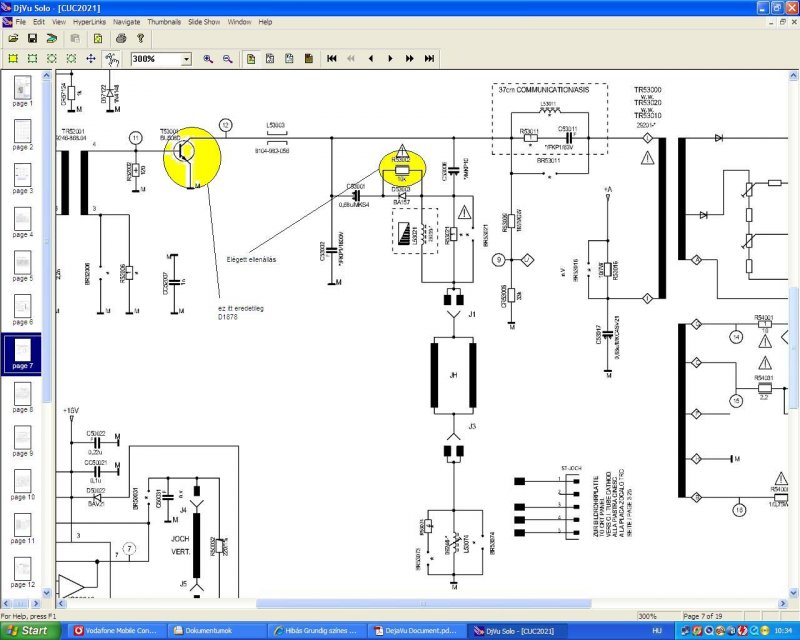The width and height of the screenshot is (800, 640).
Task: Select the page 5 thumbnail
Action: [22, 266]
